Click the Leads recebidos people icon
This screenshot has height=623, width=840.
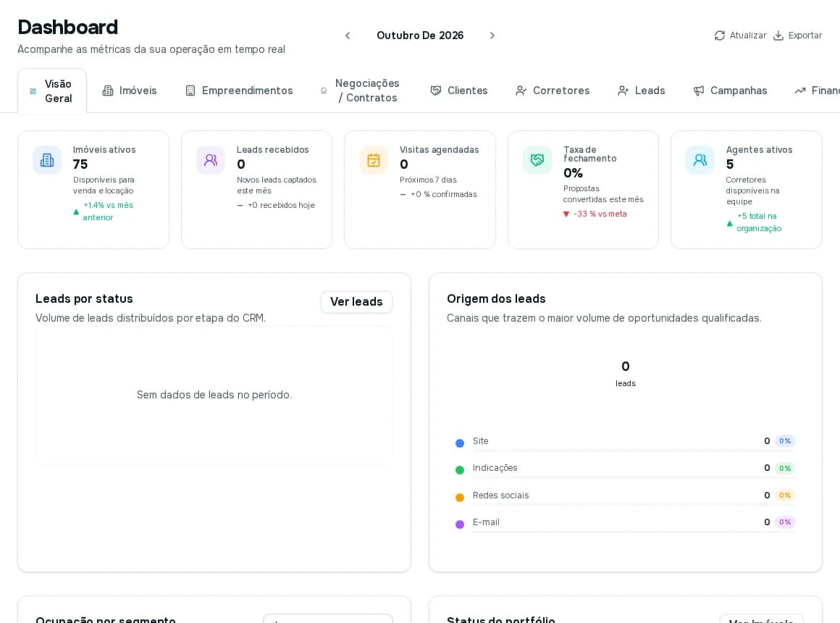[211, 160]
